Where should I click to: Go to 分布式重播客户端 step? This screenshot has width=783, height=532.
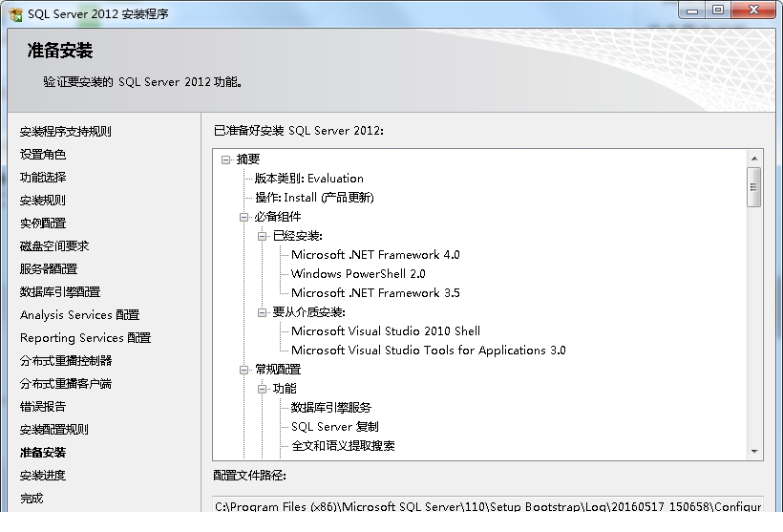pos(66,384)
